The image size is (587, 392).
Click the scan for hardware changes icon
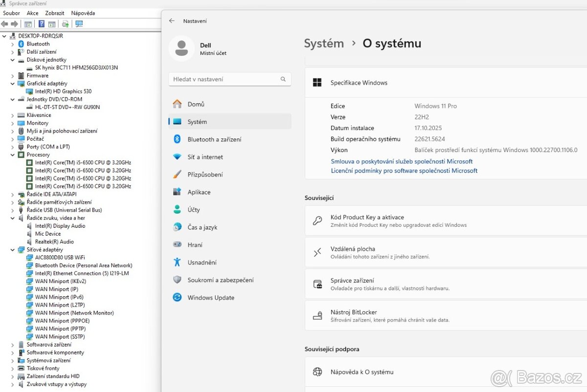coord(79,23)
